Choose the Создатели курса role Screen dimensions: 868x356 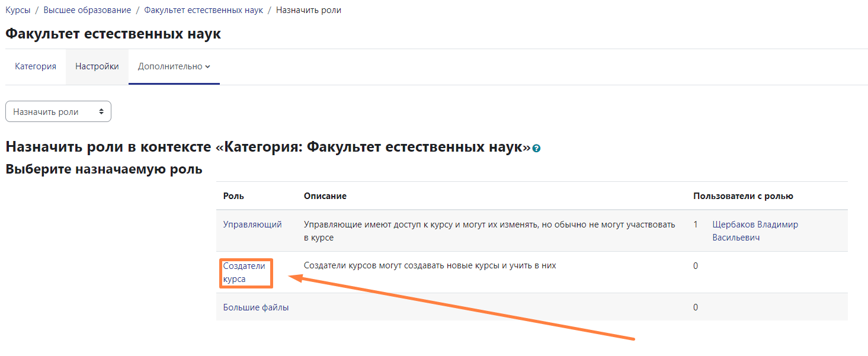244,272
